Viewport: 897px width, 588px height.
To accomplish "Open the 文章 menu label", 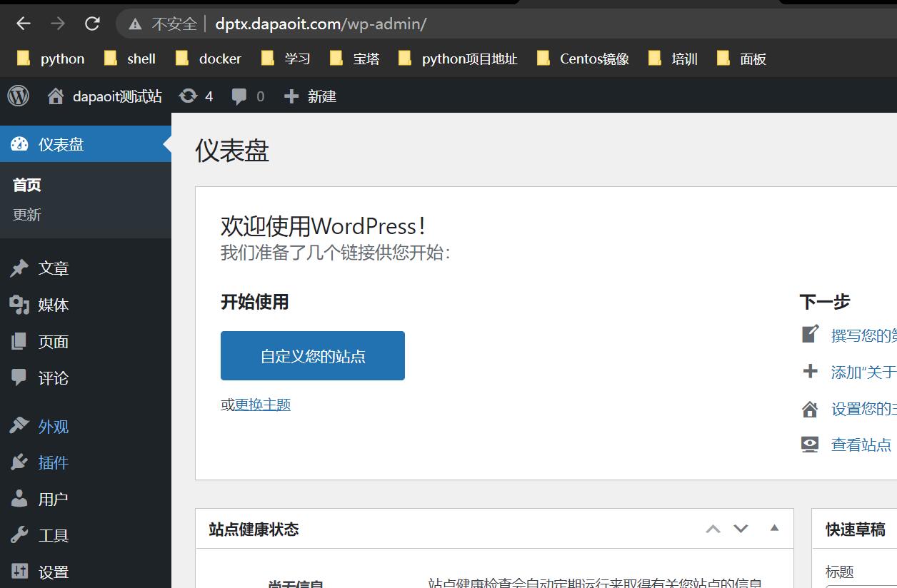I will (x=54, y=268).
